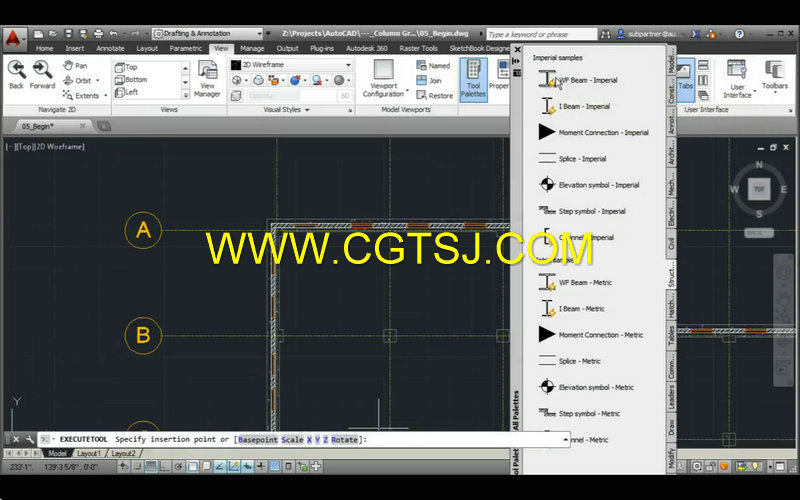Select Splice - Imperial tool
This screenshot has height=500, width=800.
572,159
